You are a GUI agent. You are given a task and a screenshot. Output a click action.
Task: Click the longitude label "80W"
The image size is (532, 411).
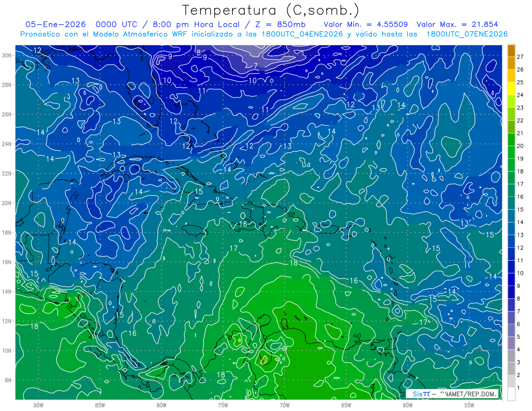[x=161, y=405]
